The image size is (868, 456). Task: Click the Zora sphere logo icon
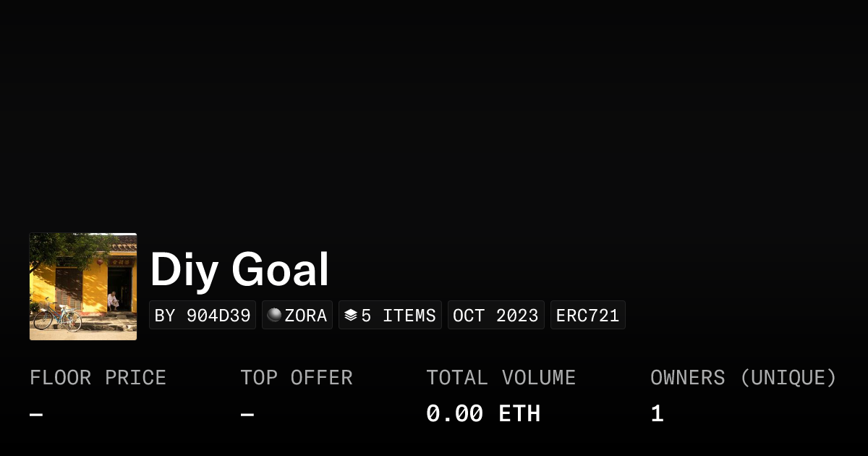pos(274,315)
